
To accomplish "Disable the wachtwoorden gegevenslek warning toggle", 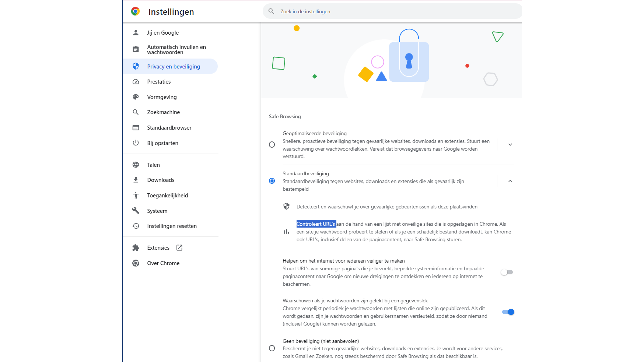I will pyautogui.click(x=508, y=312).
